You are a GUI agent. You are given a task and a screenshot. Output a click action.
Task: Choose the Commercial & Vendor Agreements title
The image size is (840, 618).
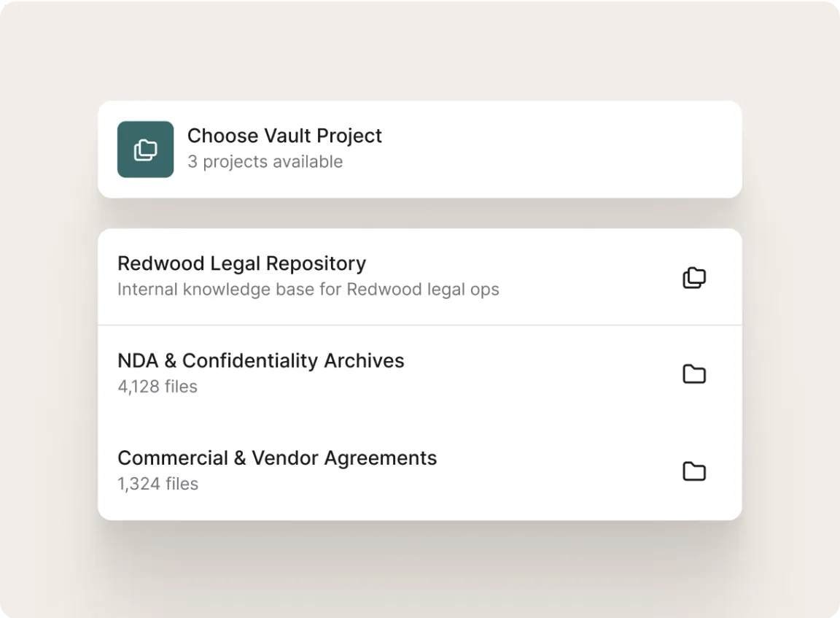[277, 457]
